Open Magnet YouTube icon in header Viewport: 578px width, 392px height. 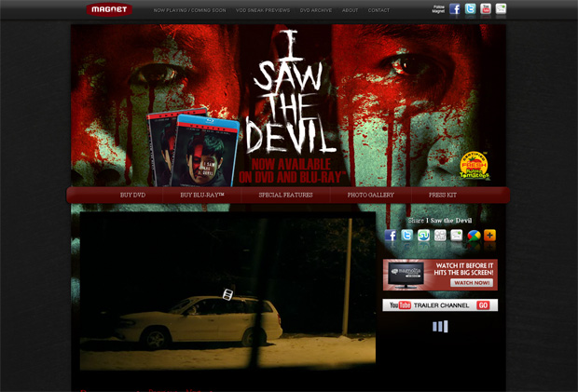[x=486, y=8]
